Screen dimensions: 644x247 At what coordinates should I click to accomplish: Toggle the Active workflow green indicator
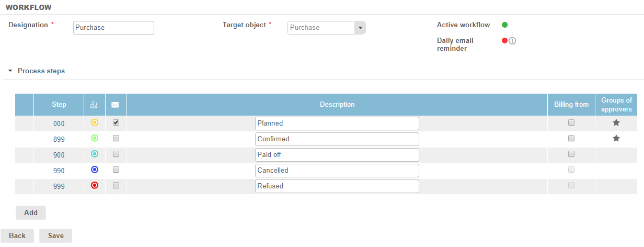pyautogui.click(x=505, y=25)
